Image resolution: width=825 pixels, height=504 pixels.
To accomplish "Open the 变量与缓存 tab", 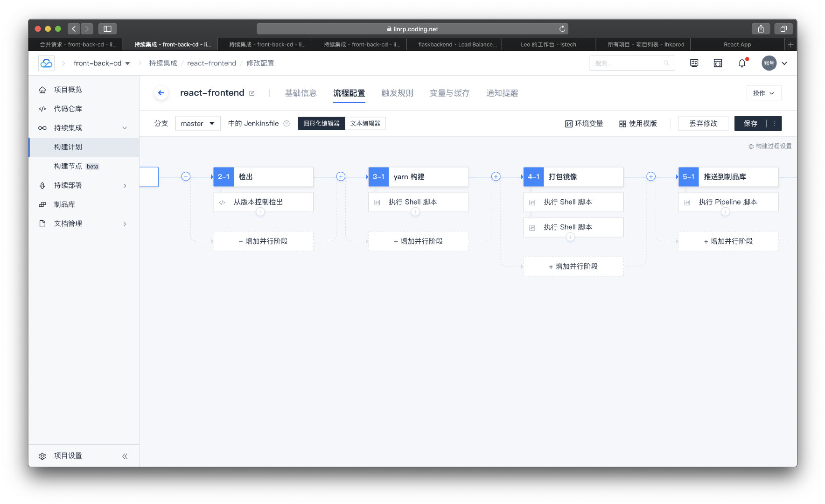I will pos(449,93).
